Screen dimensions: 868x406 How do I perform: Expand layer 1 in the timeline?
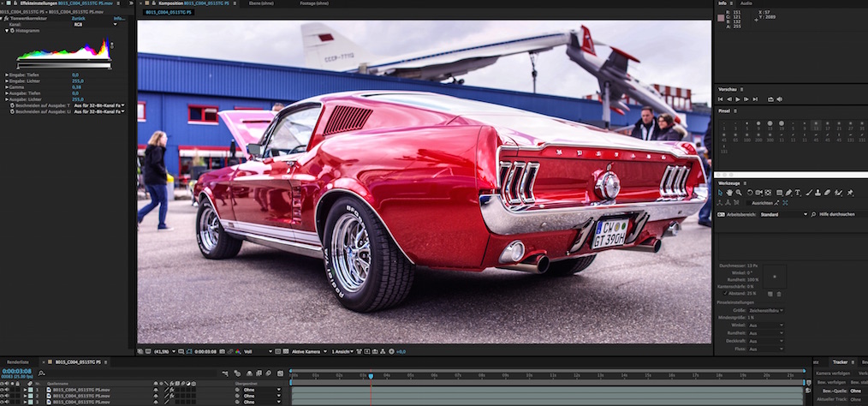(x=25, y=390)
